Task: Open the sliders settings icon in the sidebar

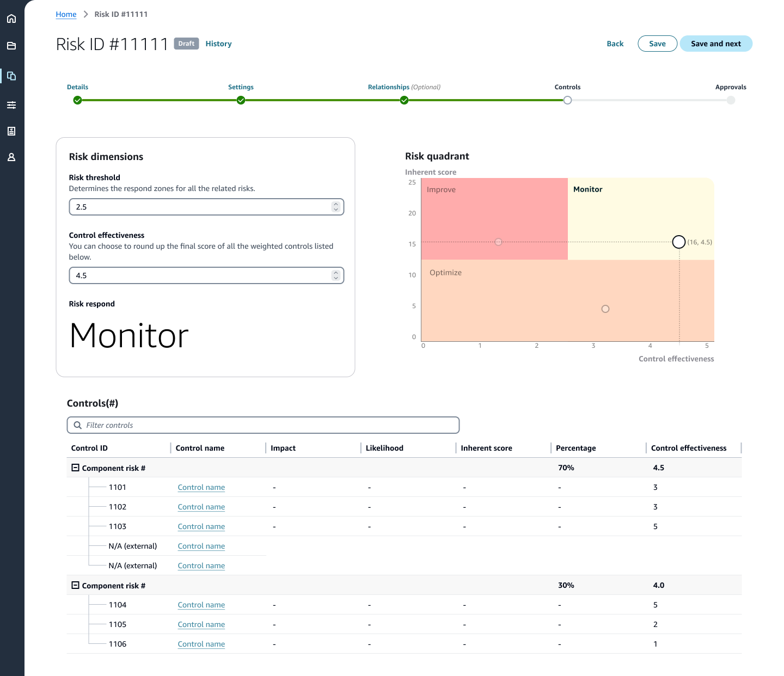Action: click(11, 105)
